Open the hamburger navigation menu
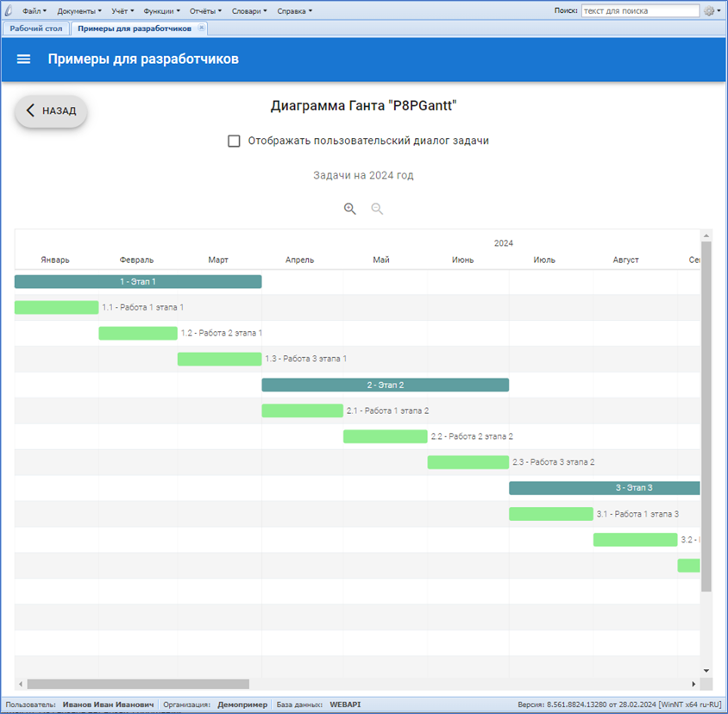Image resolution: width=728 pixels, height=714 pixels. point(24,60)
